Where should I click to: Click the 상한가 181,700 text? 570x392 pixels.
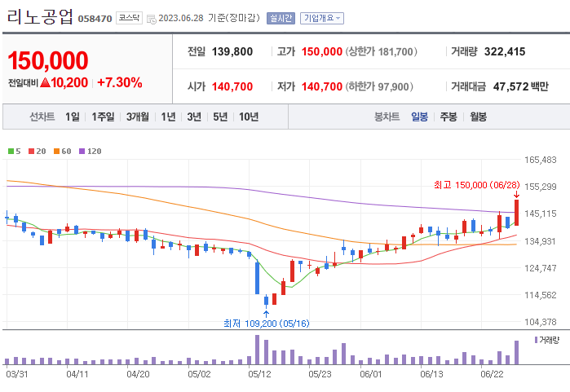pos(381,51)
